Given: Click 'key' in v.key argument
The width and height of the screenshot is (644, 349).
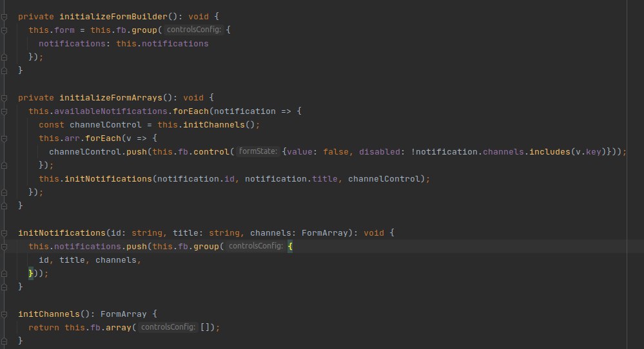Looking at the screenshot, I should (594, 152).
